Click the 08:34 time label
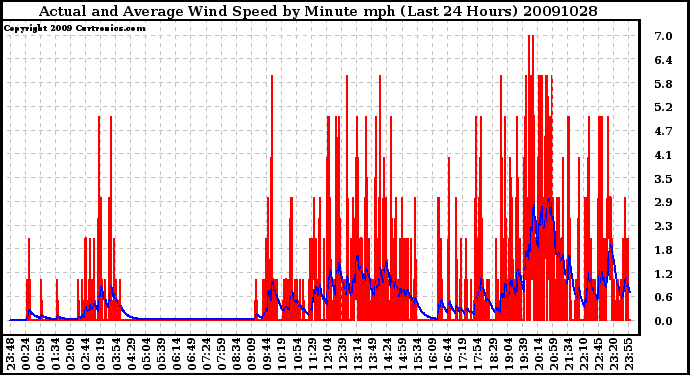Viewport: 690px width, 375px height. 236,354
